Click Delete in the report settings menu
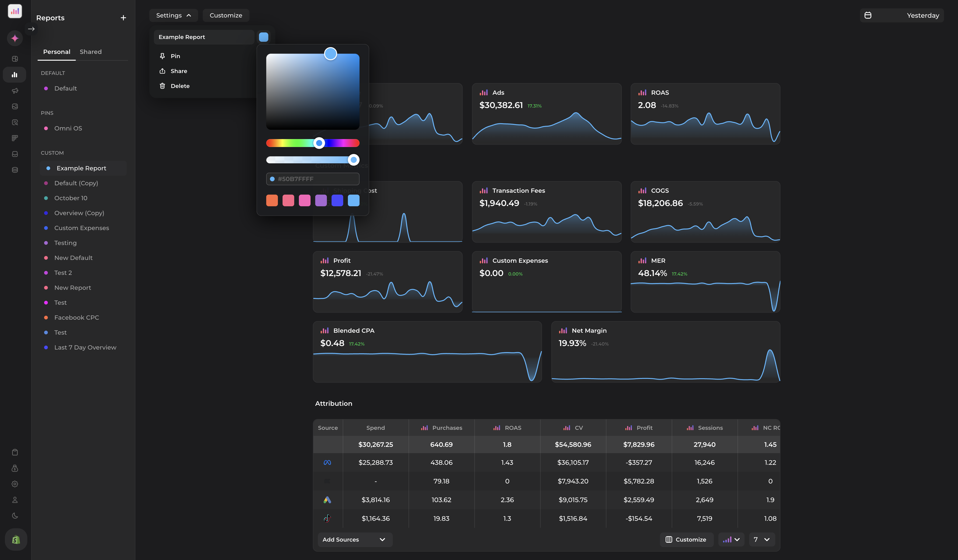 [x=180, y=86]
